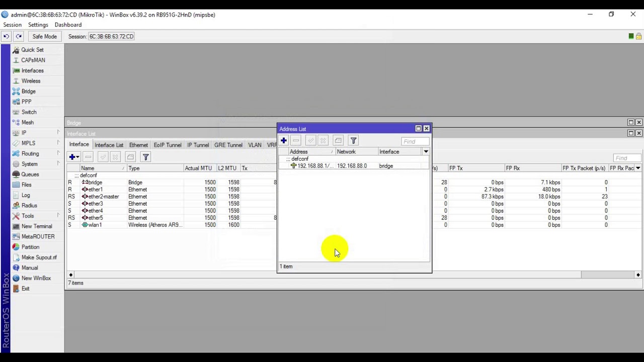Viewport: 644px width, 362px height.
Task: Open PPP in sidebar
Action: tap(26, 102)
